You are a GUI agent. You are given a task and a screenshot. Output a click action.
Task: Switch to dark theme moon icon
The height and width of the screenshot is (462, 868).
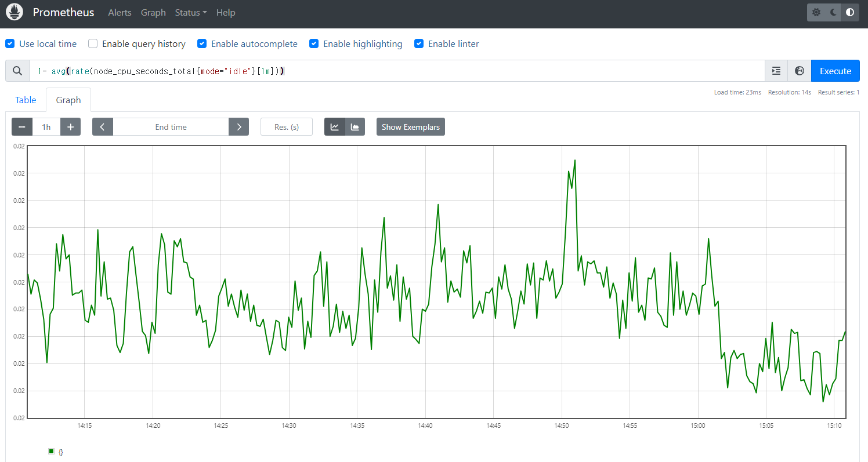point(833,12)
